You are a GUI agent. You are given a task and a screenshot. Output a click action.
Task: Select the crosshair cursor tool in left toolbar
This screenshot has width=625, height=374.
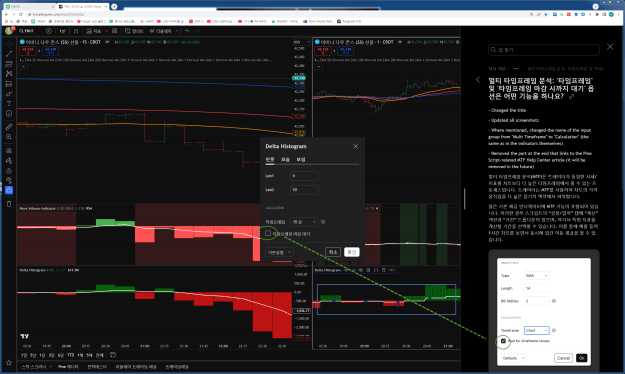(9, 44)
